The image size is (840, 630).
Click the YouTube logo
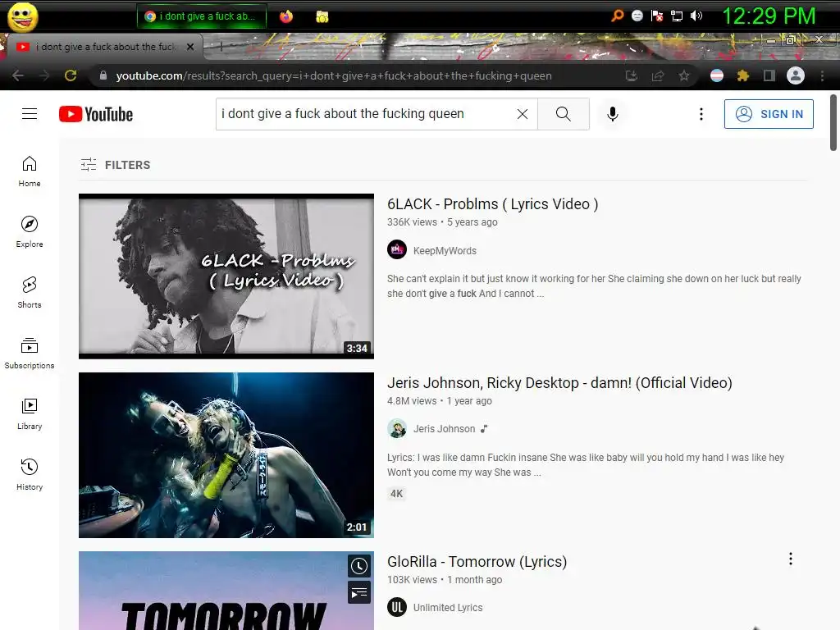(x=96, y=114)
